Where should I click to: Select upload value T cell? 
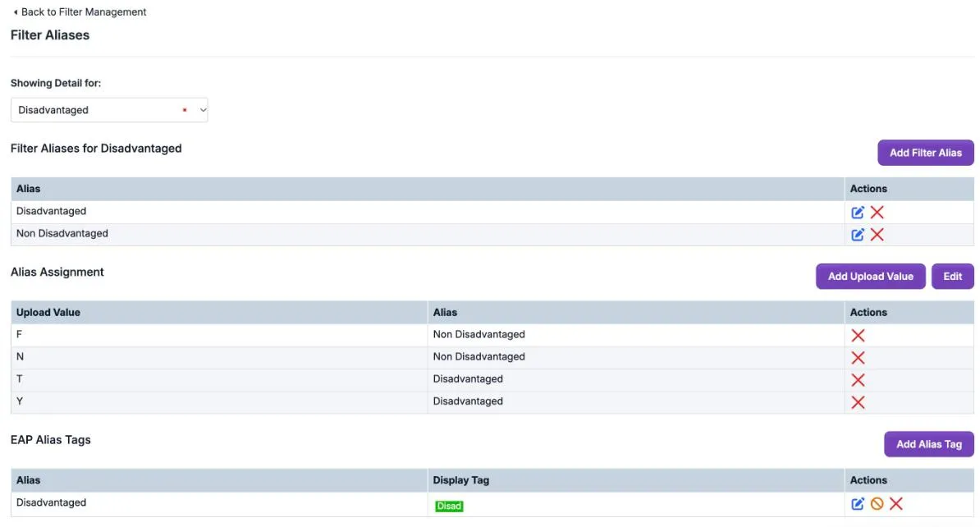[219, 379]
